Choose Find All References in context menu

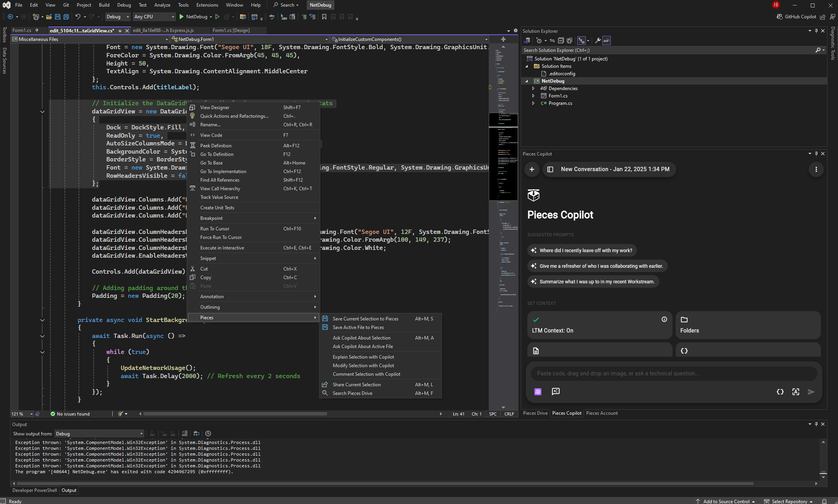click(x=253, y=180)
